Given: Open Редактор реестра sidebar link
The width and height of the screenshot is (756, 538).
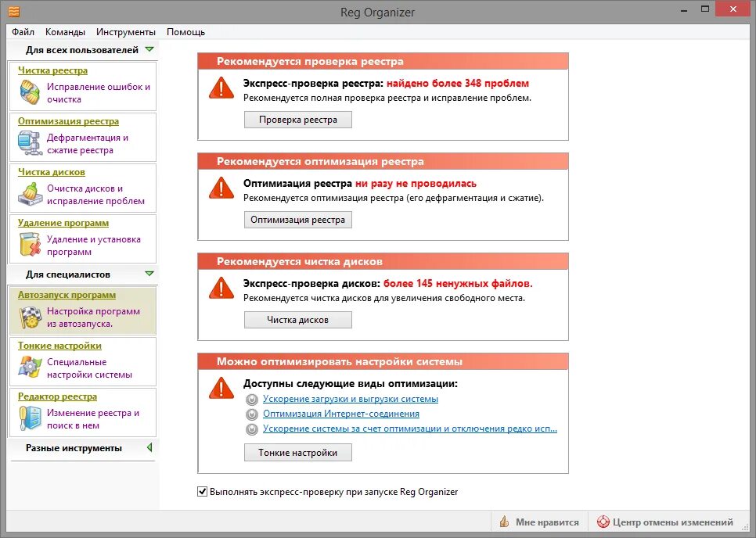Looking at the screenshot, I should point(57,396).
